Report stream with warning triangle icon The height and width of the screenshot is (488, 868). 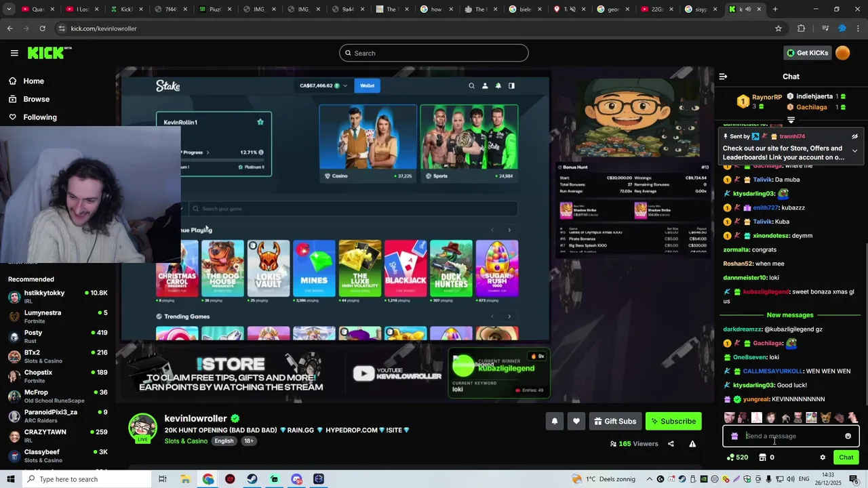pos(692,444)
